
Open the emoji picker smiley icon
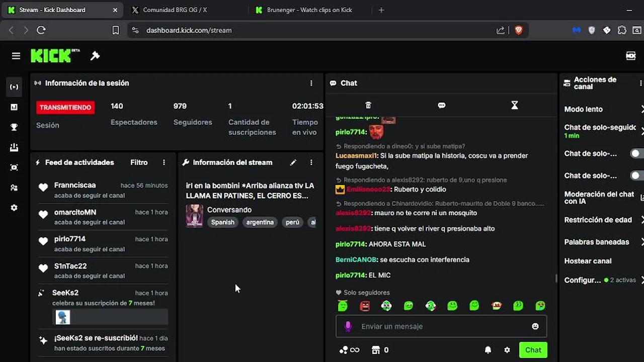(535, 326)
